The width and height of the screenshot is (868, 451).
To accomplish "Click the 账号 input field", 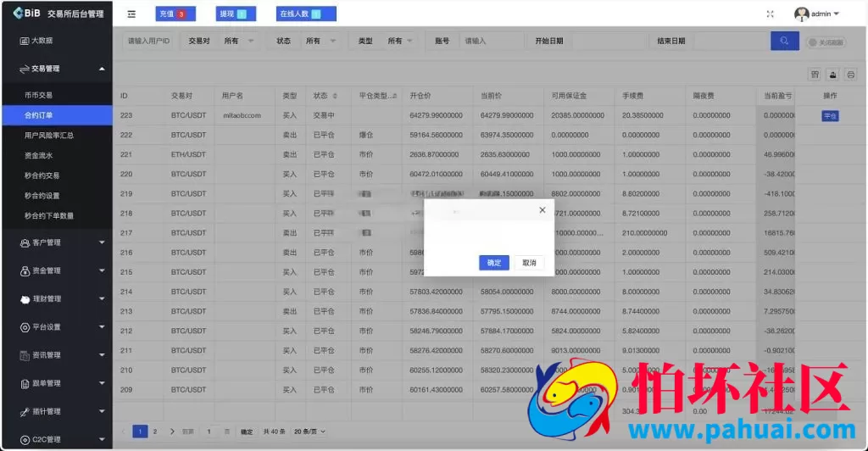I will coord(492,41).
